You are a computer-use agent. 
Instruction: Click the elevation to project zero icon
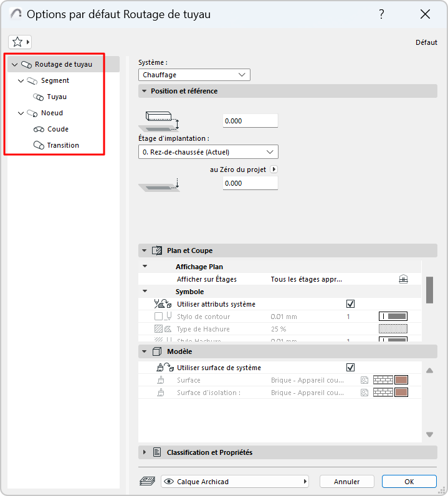click(160, 184)
